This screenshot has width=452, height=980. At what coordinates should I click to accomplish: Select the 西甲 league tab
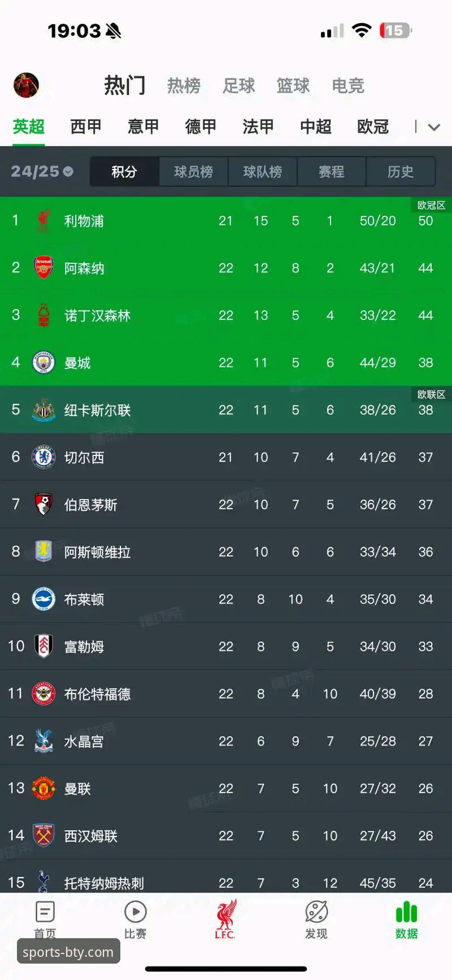pos(86,127)
